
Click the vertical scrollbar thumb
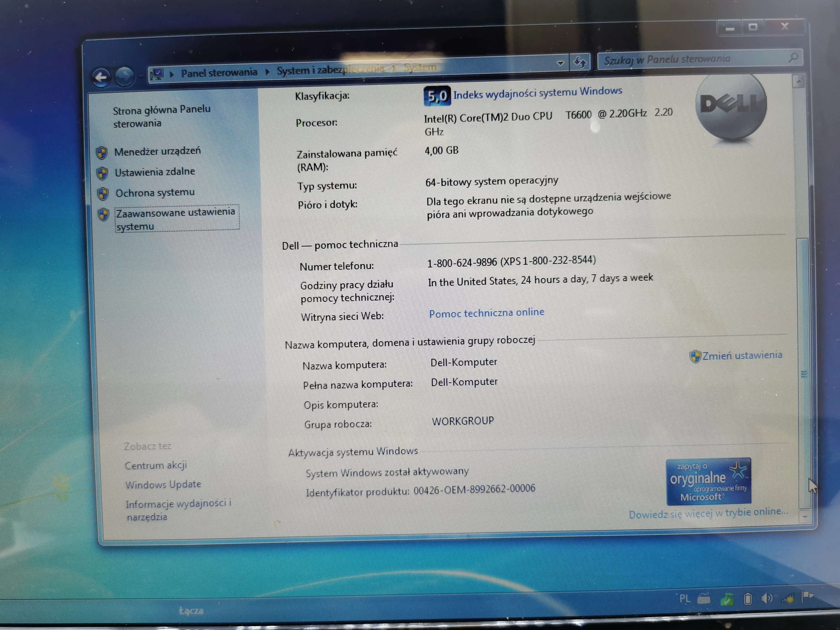pos(804,374)
